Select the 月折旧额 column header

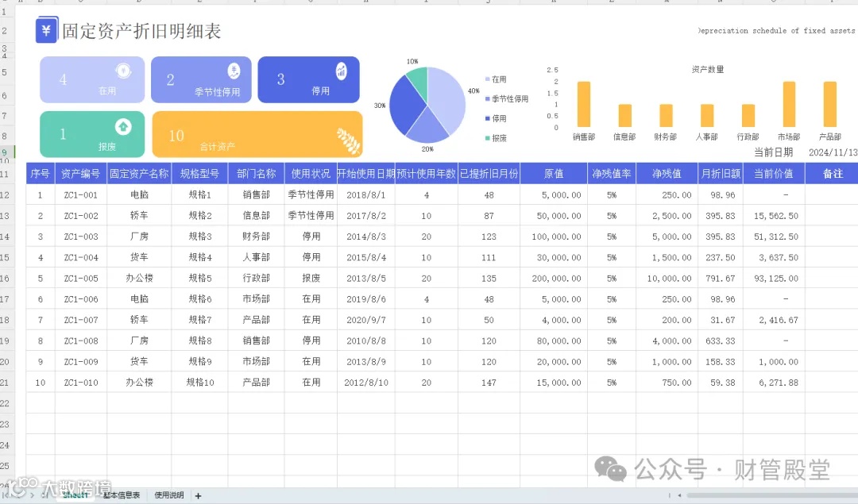click(x=721, y=173)
